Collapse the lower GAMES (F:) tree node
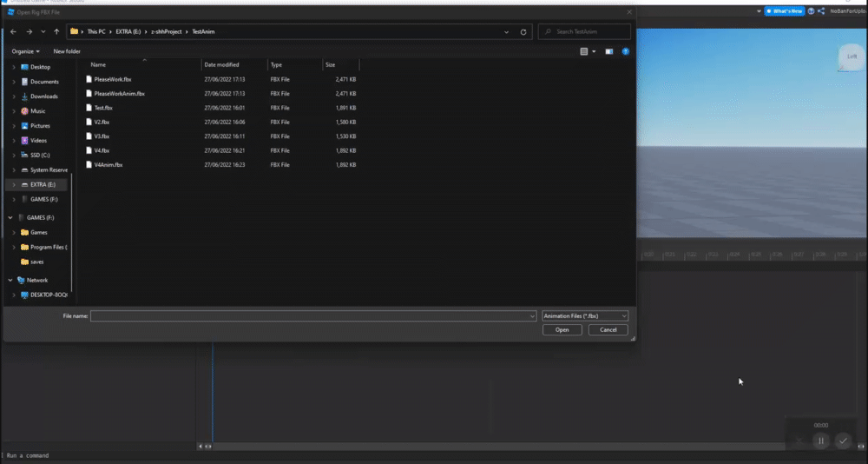Screen dimensions: 868x464 point(10,218)
